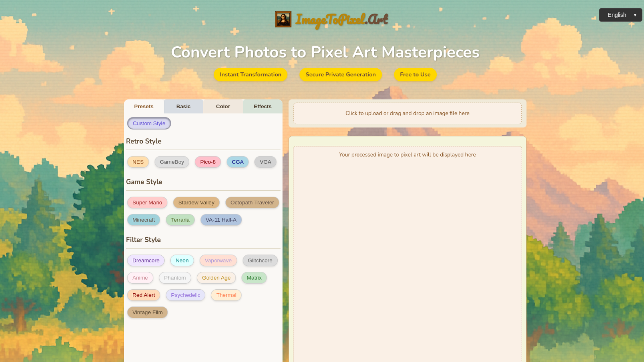The width and height of the screenshot is (644, 362).
Task: Apply the VA-11 Hall-A preset
Action: click(221, 220)
